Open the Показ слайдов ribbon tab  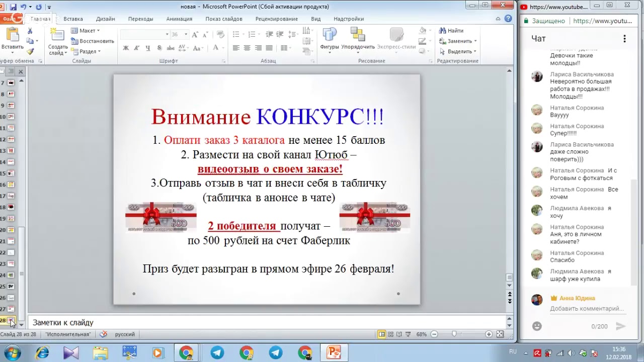(223, 19)
